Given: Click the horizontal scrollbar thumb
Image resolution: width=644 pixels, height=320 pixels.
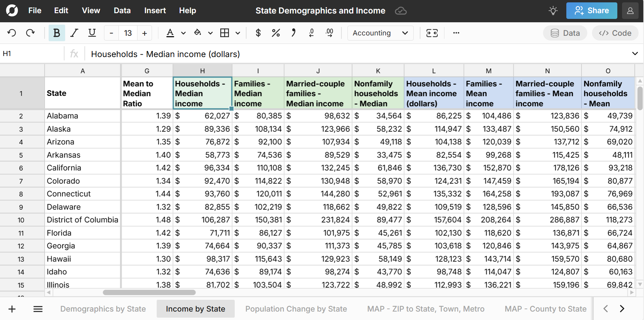Looking at the screenshot, I should pyautogui.click(x=149, y=292).
